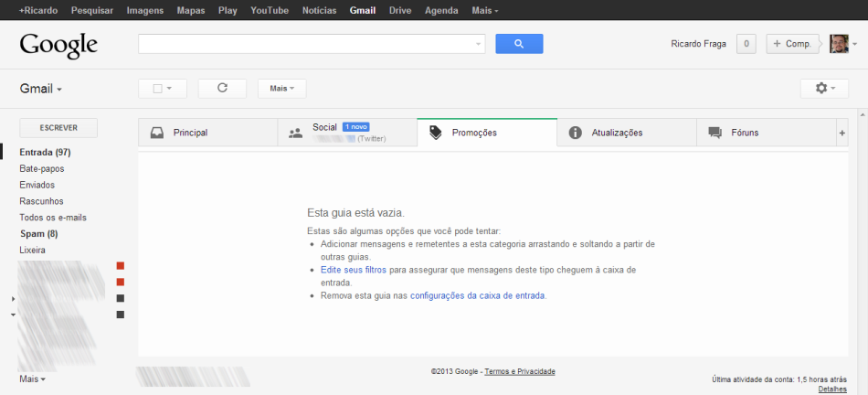Screen dimensions: 868x395
Task: Click the Principal tab inbox icon
Action: [x=157, y=133]
